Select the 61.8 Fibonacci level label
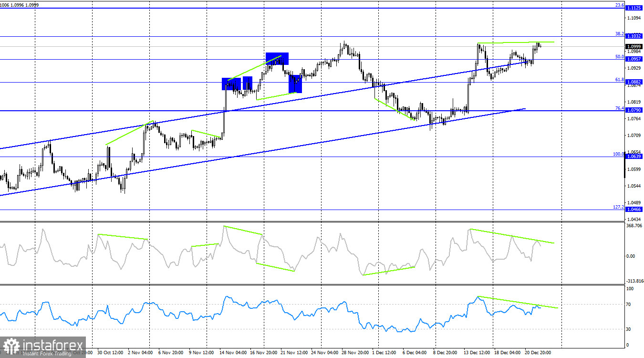This screenshot has height=358, width=644. pos(620,80)
